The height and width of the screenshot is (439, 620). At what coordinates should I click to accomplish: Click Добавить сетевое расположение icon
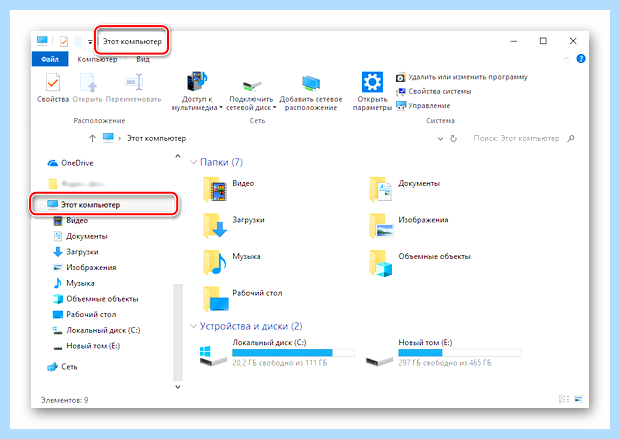point(311,83)
